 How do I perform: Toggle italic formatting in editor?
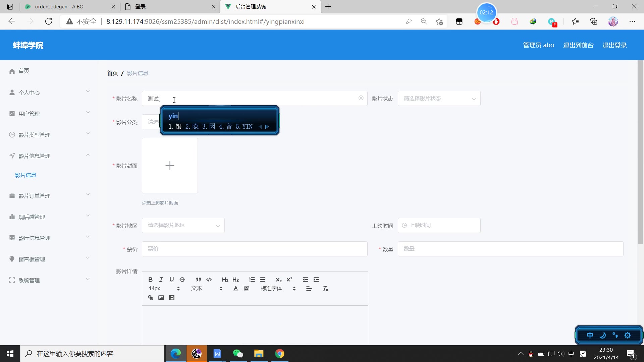coord(161,280)
